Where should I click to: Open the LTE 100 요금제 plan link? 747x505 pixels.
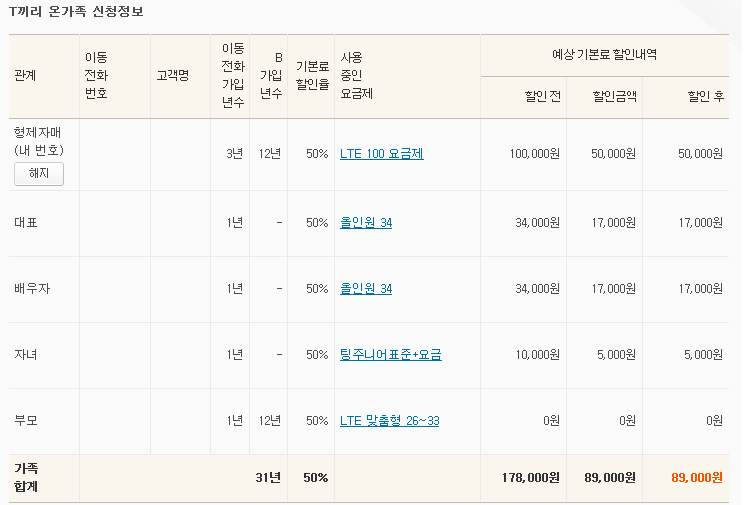click(x=382, y=154)
